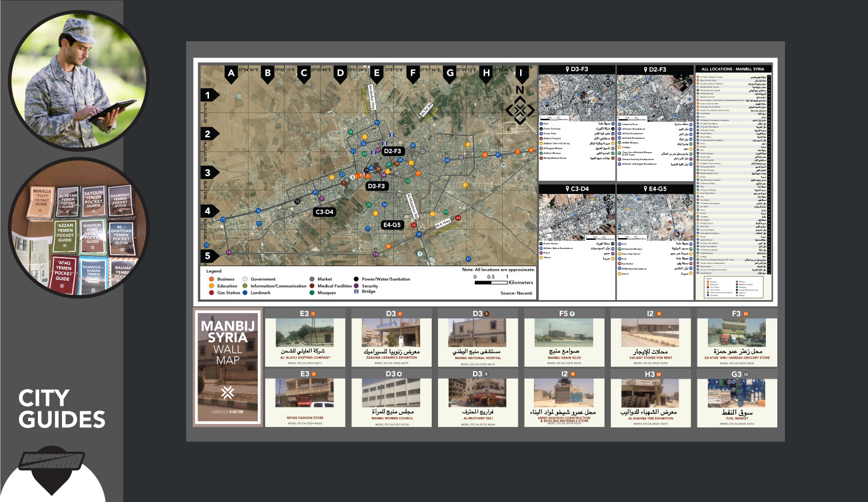Image resolution: width=868 pixels, height=502 pixels.
Task: Open the Manbij Women Council photo card
Action: (392, 398)
